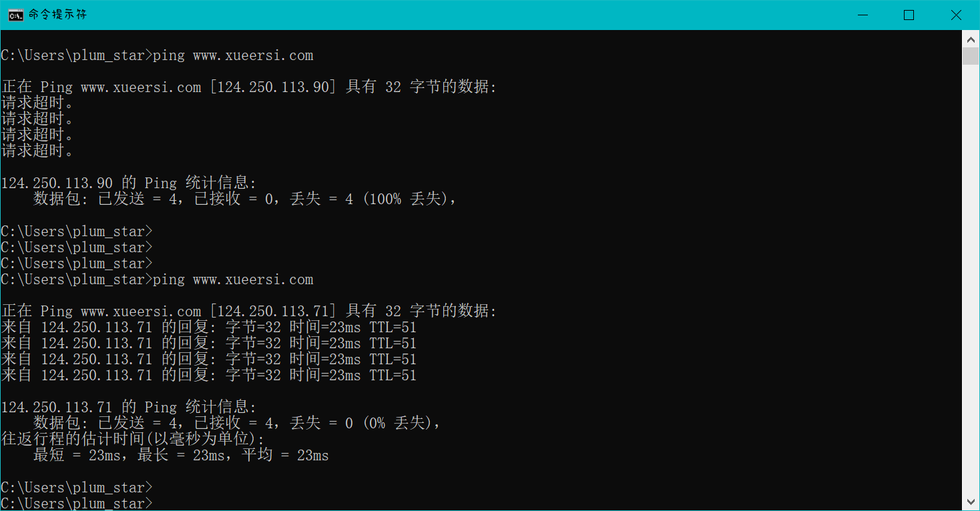This screenshot has width=980, height=511.
Task: Maximize the Command Prompt window
Action: pyautogui.click(x=909, y=15)
